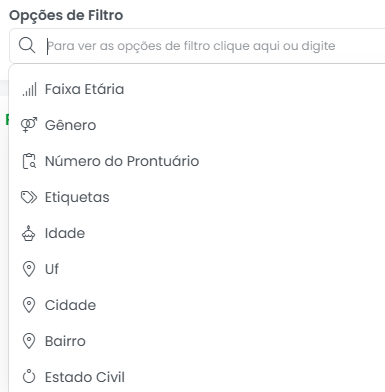Focus the filter options search field
This screenshot has height=392, width=385.
(197, 46)
